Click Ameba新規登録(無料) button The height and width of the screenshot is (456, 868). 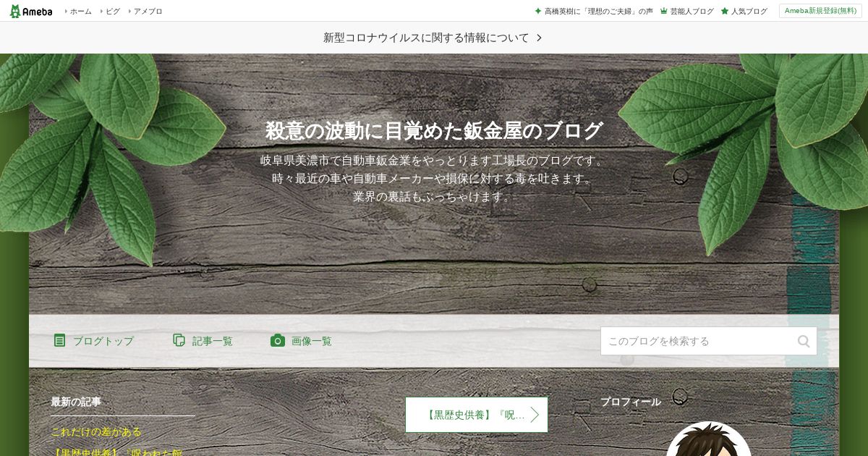820,11
